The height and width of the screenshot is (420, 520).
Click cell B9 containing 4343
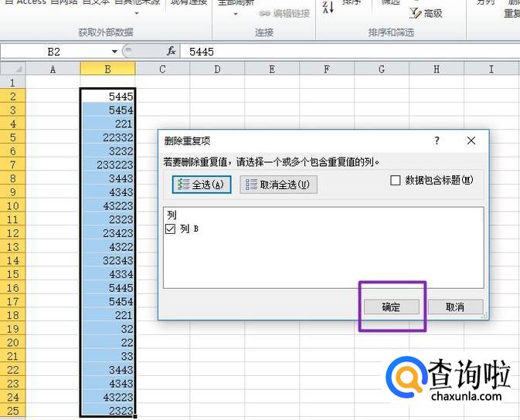click(x=107, y=192)
